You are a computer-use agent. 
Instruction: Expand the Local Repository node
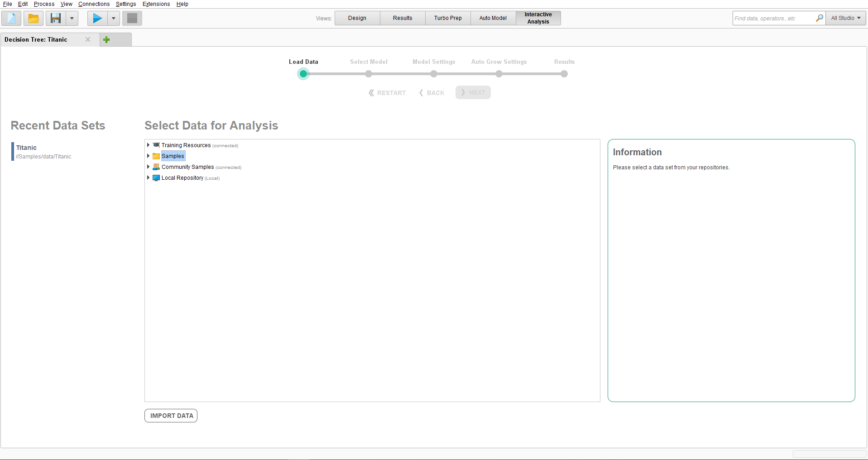(148, 178)
